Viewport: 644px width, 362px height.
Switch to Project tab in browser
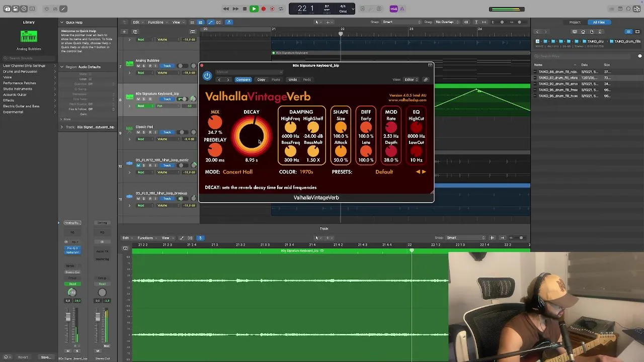click(x=575, y=22)
